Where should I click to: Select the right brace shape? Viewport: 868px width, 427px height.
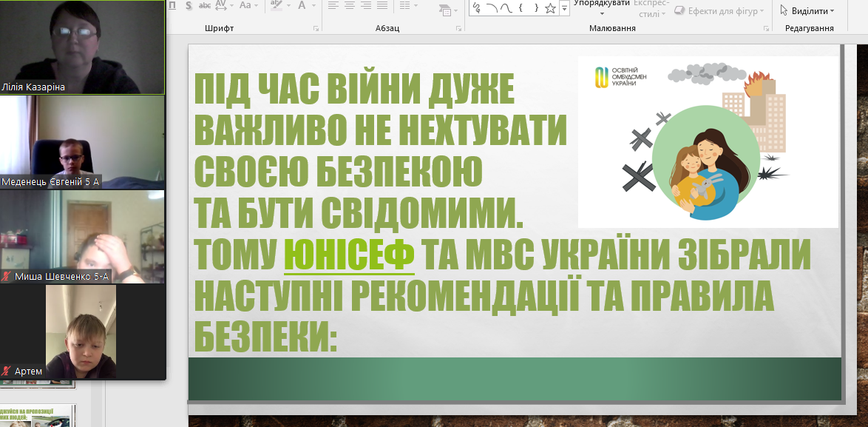pos(536,7)
